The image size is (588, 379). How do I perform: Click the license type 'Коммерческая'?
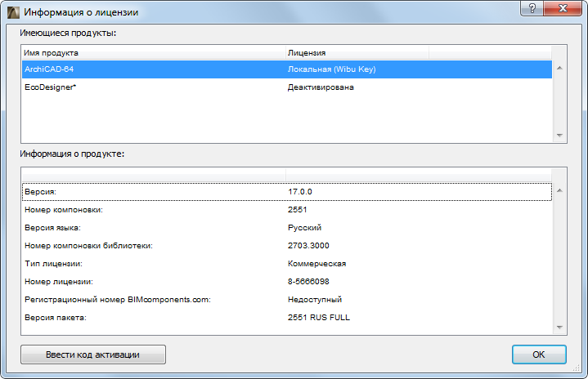point(316,264)
